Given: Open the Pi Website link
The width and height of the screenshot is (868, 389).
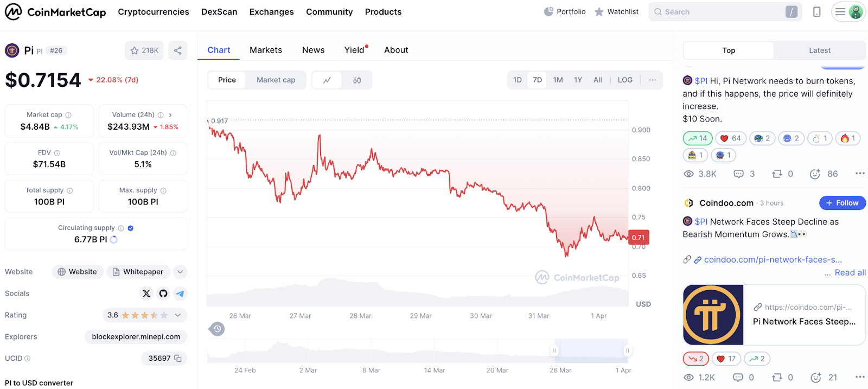Looking at the screenshot, I should [77, 272].
